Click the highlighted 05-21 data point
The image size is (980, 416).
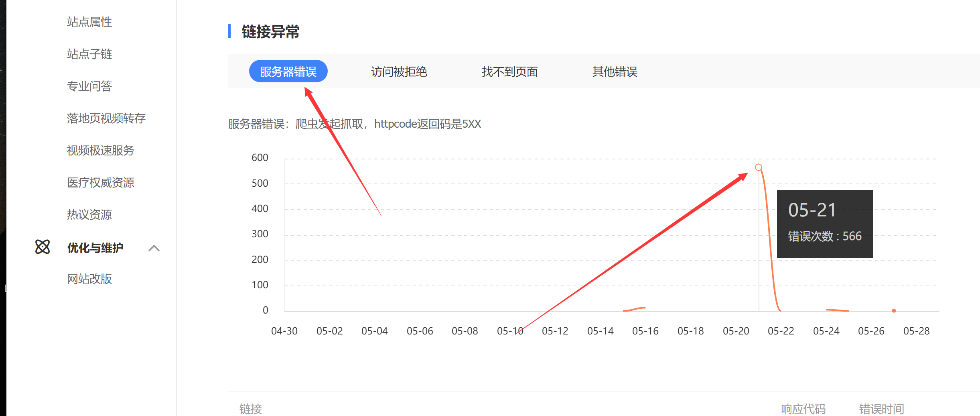(759, 167)
